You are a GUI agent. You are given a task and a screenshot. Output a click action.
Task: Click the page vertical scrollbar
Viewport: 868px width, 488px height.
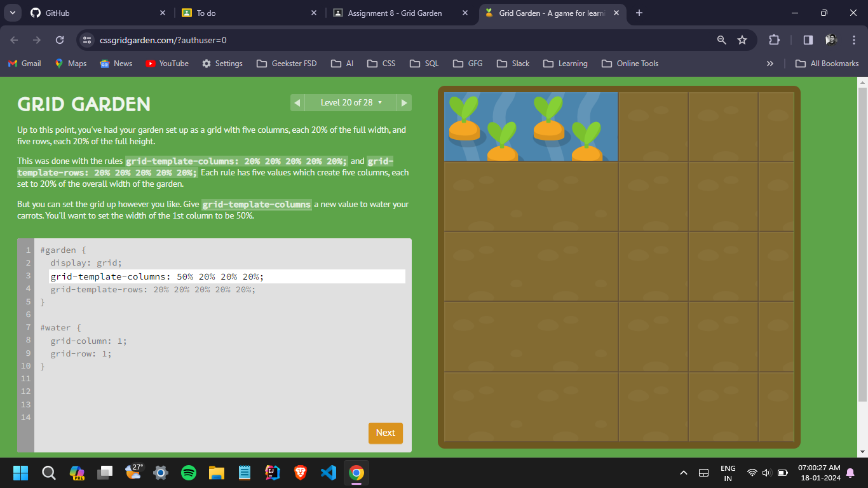tap(862, 241)
